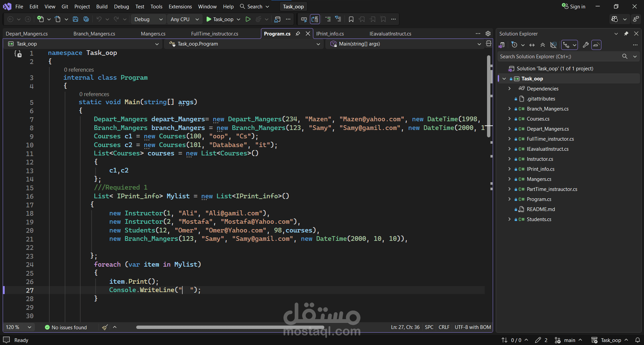Switch to the Mangers.cs tab
This screenshot has width=644, height=345.
coord(153,33)
